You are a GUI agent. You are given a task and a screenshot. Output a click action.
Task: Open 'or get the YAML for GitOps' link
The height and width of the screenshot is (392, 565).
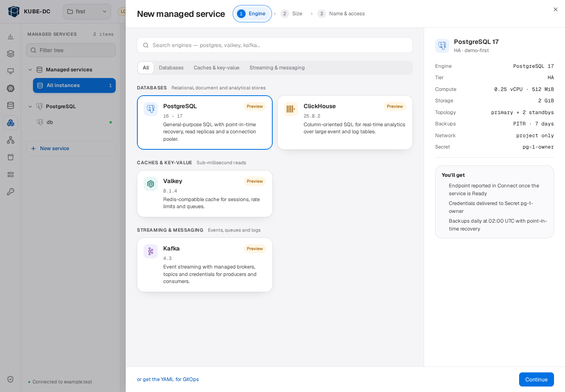[x=168, y=379]
